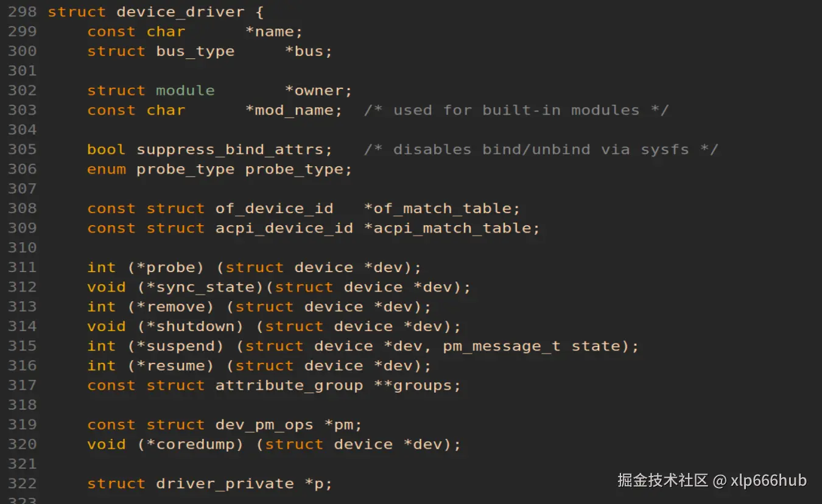Screen dimensions: 822x504
Task: Click the dev_pm_ops type name
Action: [x=264, y=425]
